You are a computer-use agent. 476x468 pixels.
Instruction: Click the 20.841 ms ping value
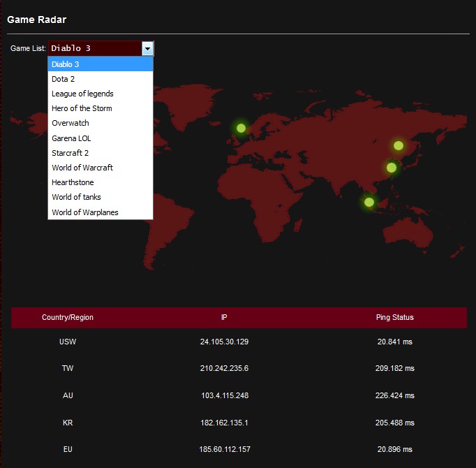(x=394, y=342)
